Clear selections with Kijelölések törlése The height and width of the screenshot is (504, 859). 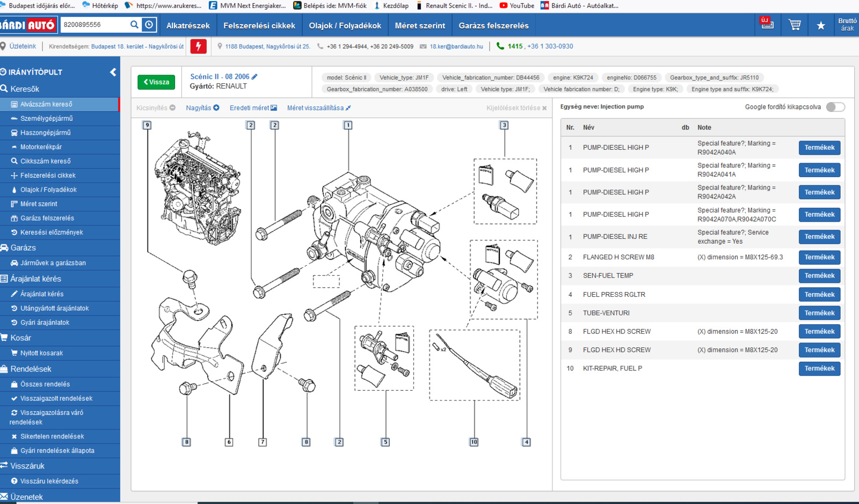point(516,108)
